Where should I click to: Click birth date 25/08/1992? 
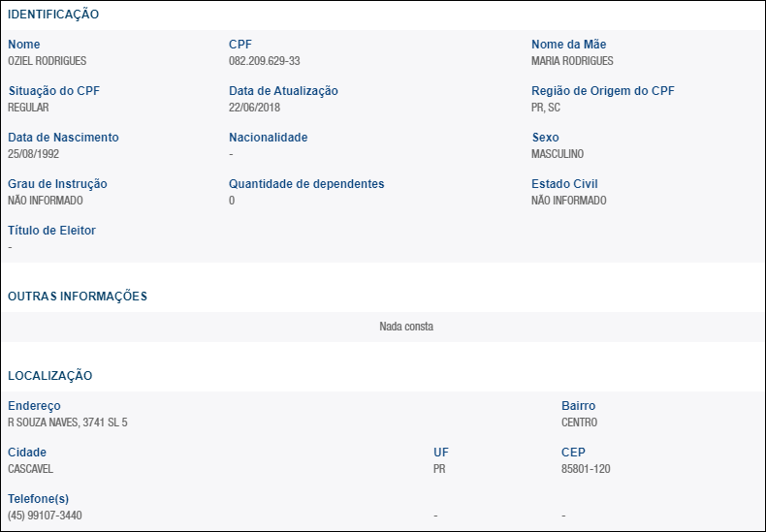coord(33,154)
